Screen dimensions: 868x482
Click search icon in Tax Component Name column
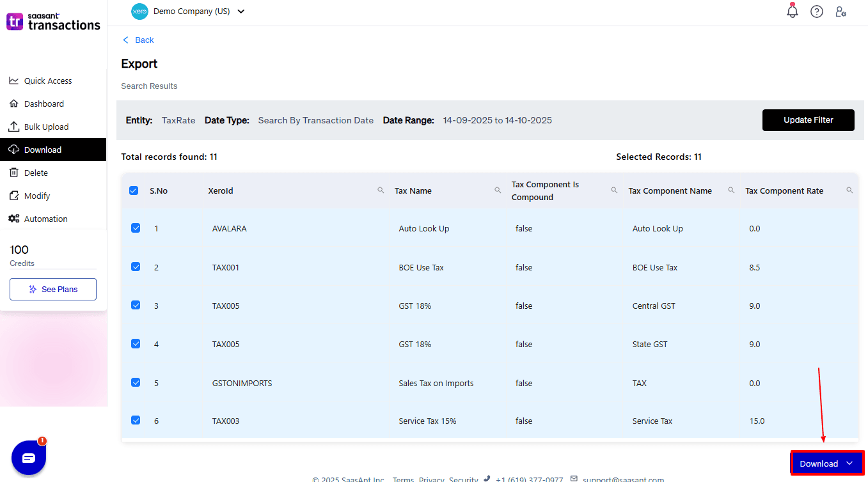(731, 190)
